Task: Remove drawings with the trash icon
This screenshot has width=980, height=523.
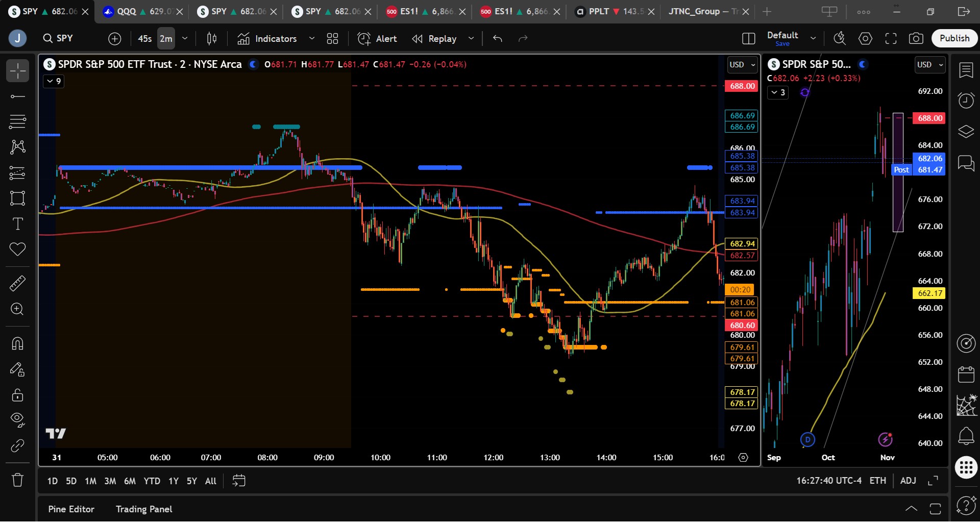Action: click(17, 480)
